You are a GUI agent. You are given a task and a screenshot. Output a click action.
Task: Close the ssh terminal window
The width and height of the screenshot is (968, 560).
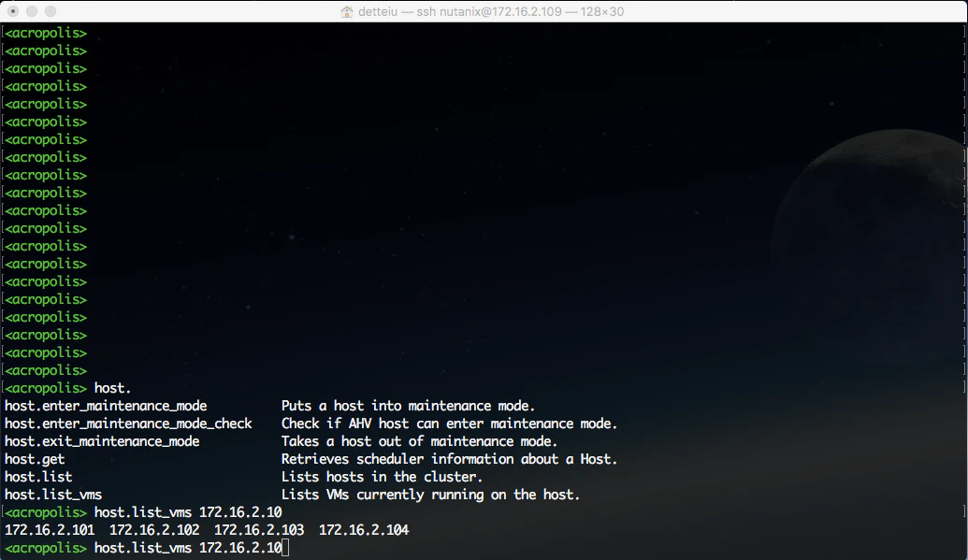(x=13, y=11)
